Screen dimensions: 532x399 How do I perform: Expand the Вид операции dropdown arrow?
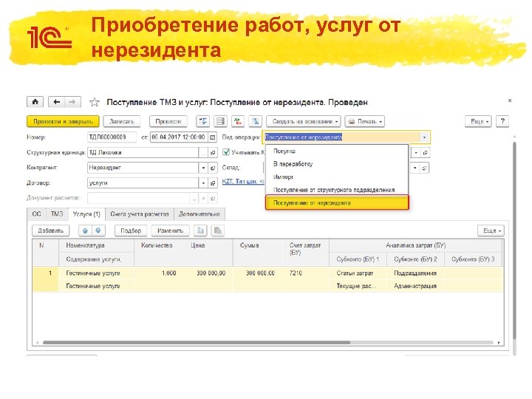pos(424,137)
